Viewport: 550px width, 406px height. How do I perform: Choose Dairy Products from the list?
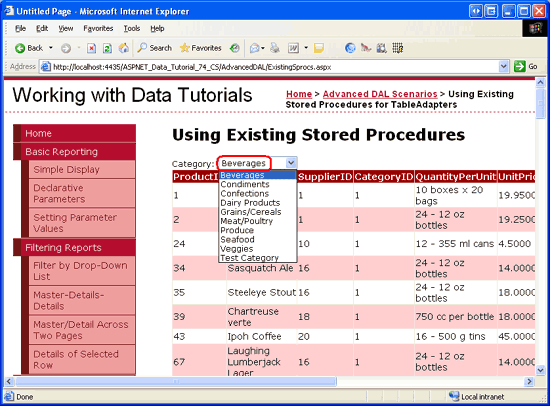pyautogui.click(x=250, y=203)
